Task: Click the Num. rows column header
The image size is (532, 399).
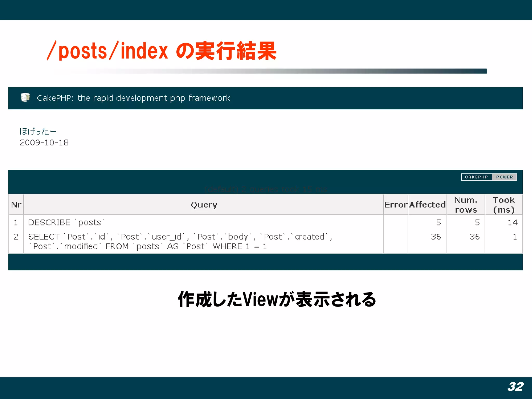Action: click(466, 205)
